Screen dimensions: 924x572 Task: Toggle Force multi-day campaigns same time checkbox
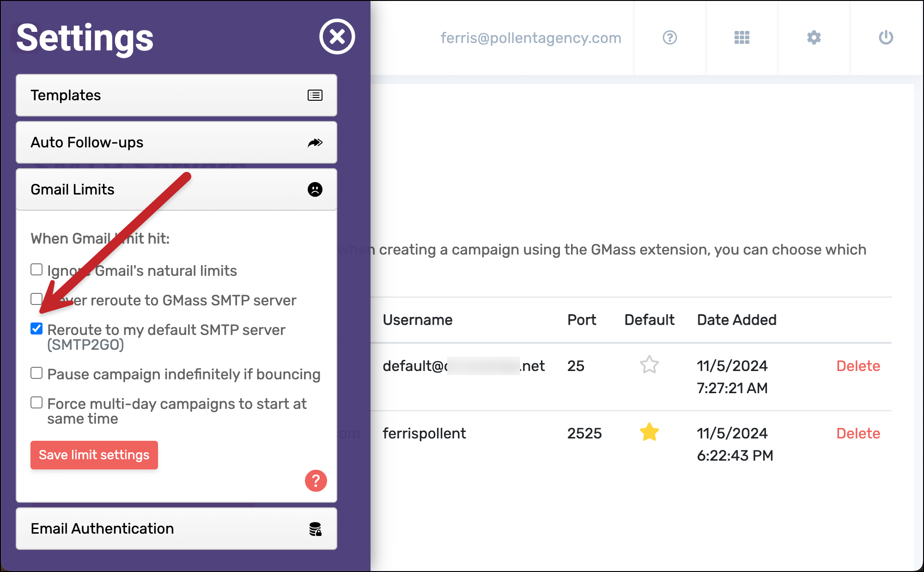coord(36,402)
